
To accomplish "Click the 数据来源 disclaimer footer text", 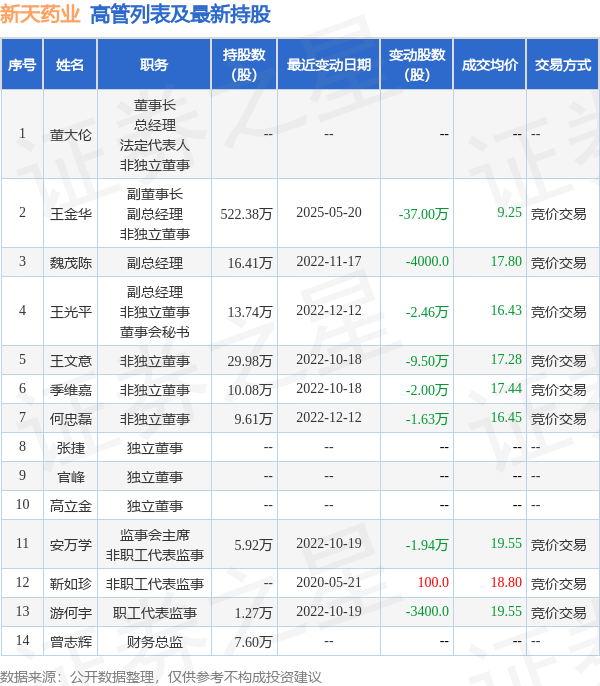I will point(160,677).
